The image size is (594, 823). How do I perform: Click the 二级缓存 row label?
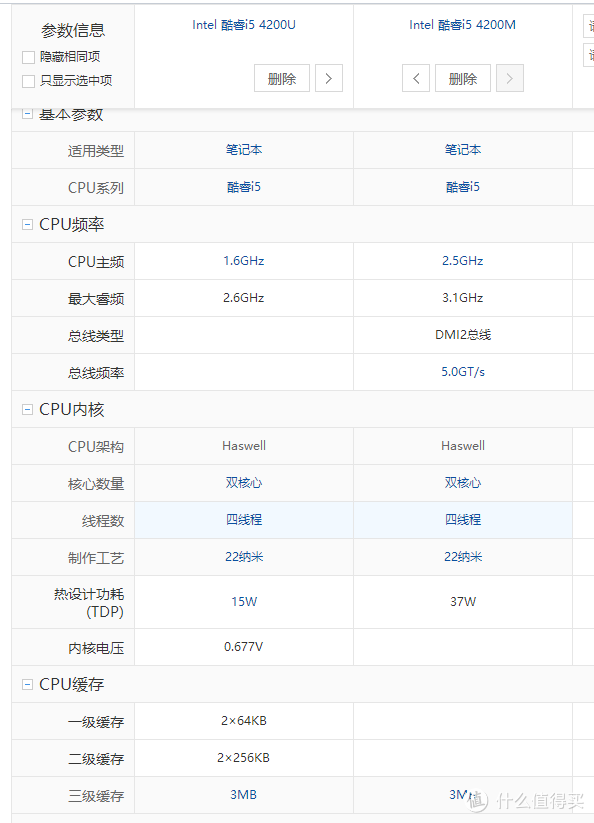[96, 759]
